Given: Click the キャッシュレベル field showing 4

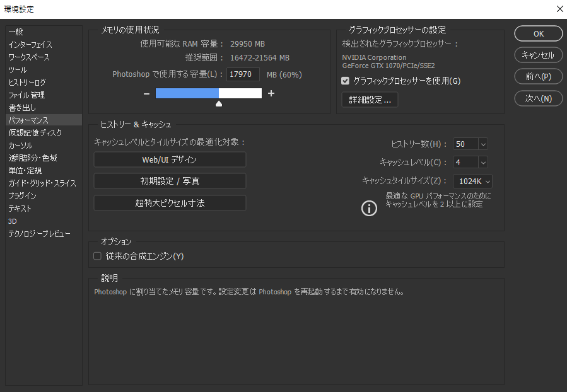Looking at the screenshot, I should [x=465, y=162].
